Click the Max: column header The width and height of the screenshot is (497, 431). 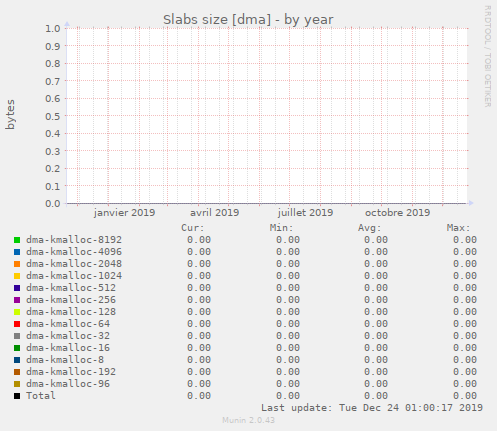pyautogui.click(x=458, y=228)
